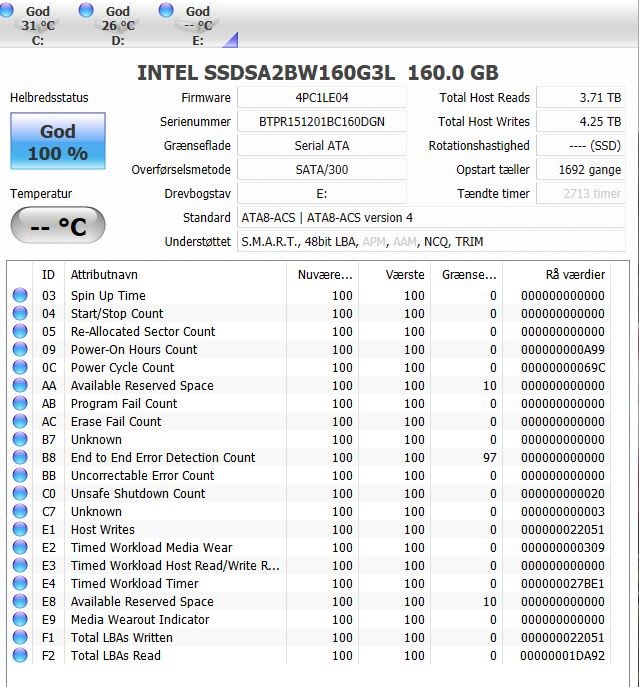Screen dimensions: 639x687
Task: Click the SATA/300 transfer mode field
Action: point(322,170)
